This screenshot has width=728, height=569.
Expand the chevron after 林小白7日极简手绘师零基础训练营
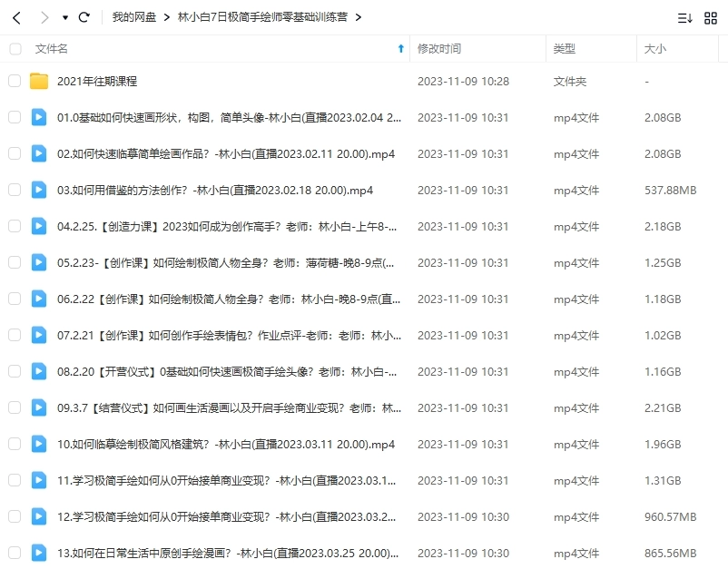(358, 17)
